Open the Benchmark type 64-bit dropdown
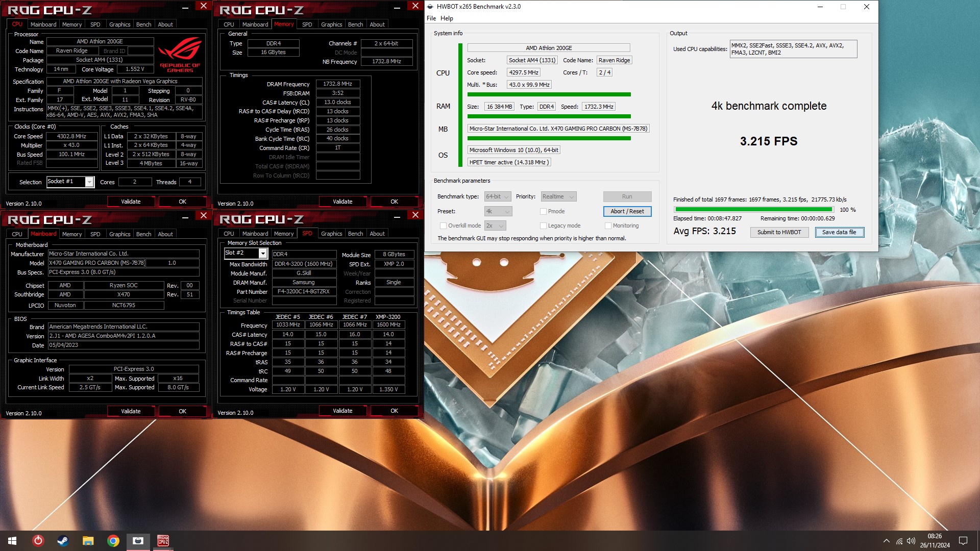Viewport: 980px width, 551px height. pos(498,196)
